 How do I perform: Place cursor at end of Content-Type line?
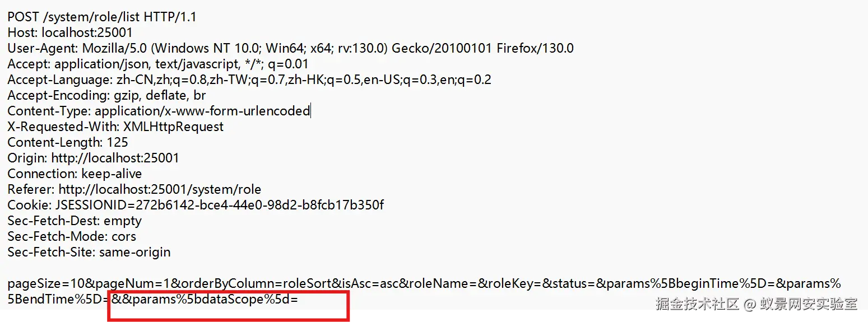(310, 111)
